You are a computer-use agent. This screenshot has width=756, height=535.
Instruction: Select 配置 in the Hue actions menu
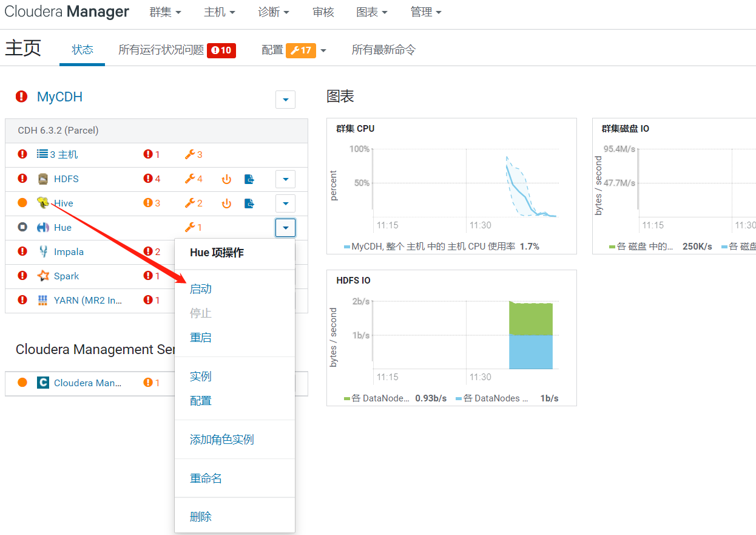tap(201, 401)
